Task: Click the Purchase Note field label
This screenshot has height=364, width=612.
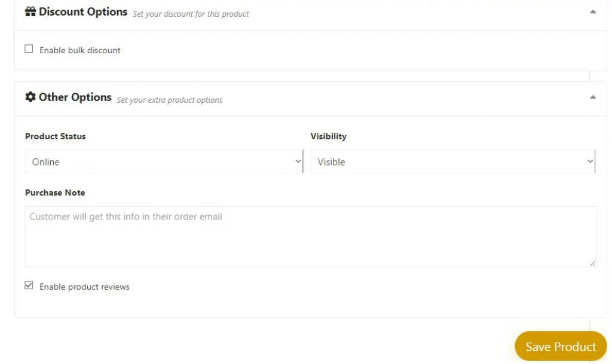Action: [55, 192]
